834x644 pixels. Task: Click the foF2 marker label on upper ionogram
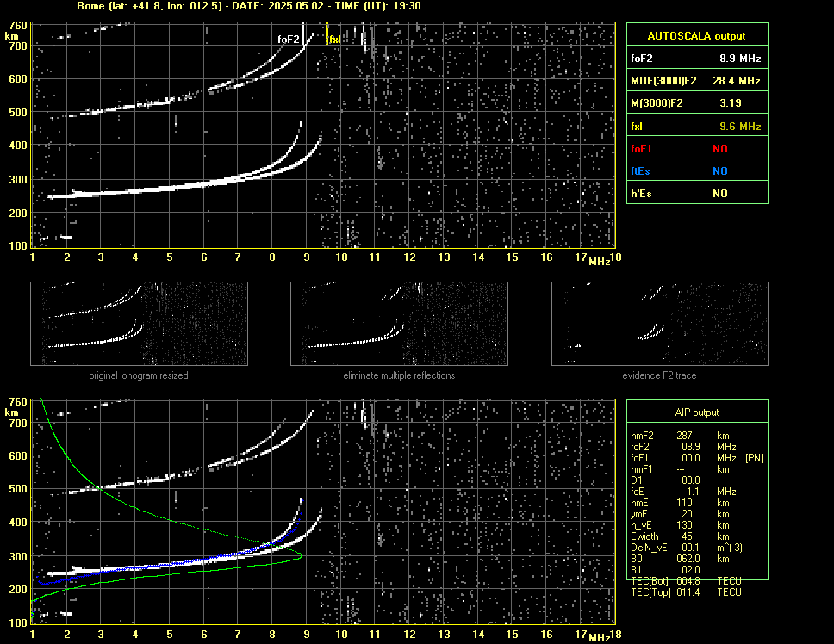click(x=289, y=40)
